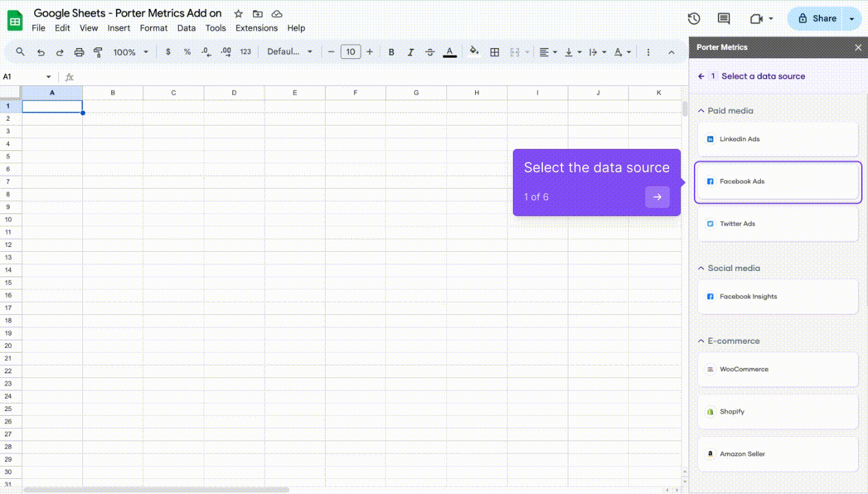Advance the tour with arrow button
Image resolution: width=868 pixels, height=494 pixels.
tap(657, 197)
